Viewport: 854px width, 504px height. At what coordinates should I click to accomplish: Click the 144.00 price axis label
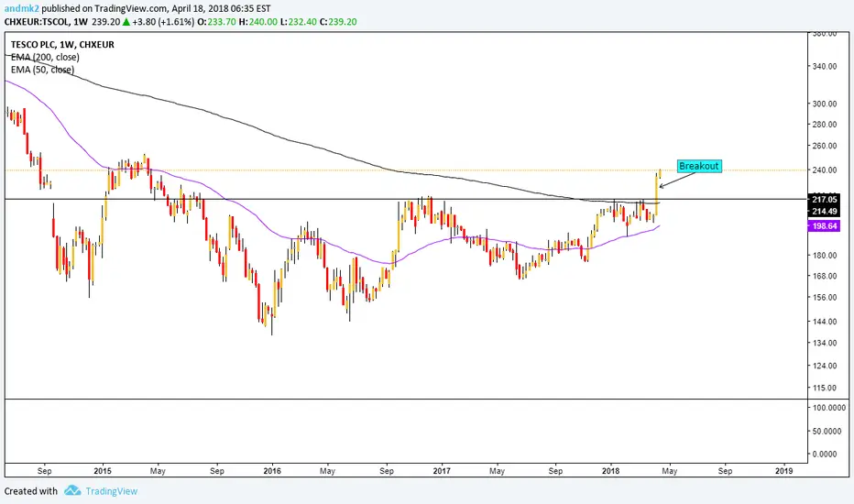(825, 322)
